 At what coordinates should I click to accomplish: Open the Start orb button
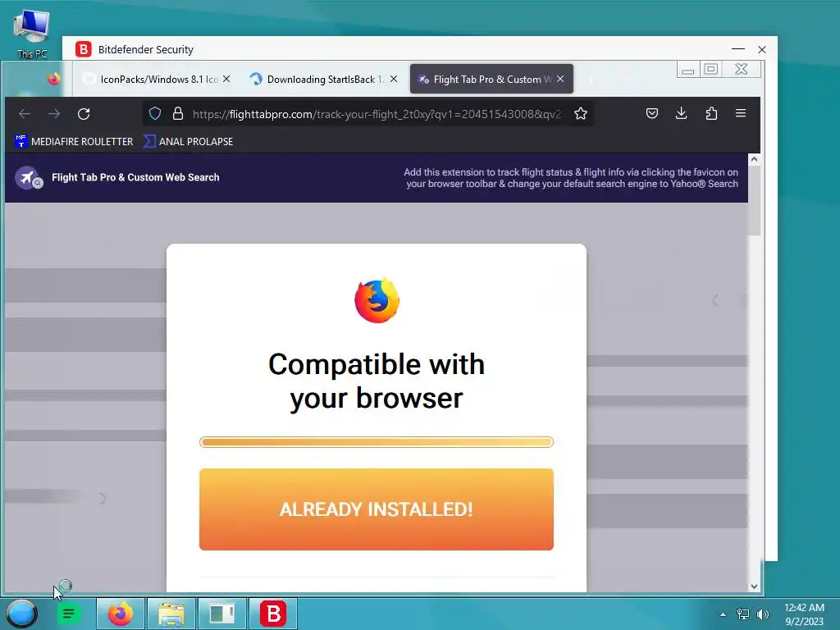click(21, 614)
